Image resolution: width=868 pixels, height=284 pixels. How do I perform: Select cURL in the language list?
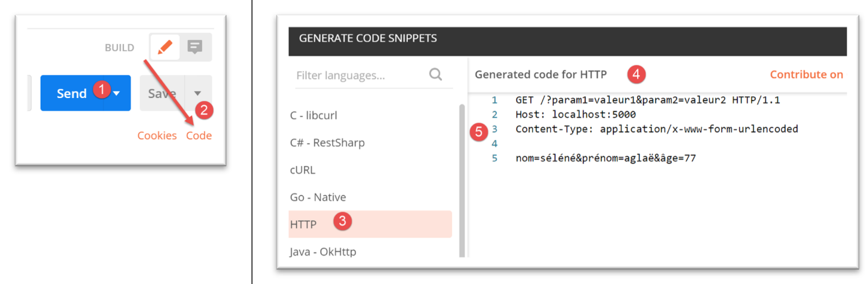303,170
